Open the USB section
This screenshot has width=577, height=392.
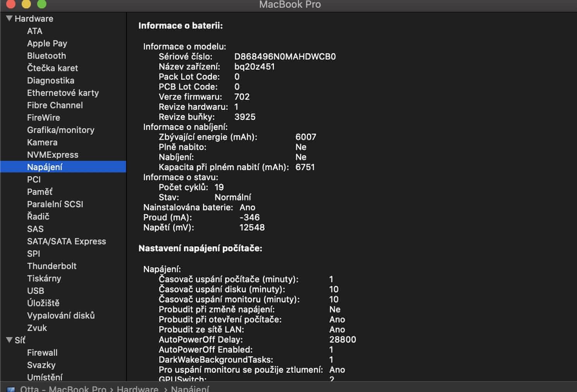pyautogui.click(x=36, y=291)
